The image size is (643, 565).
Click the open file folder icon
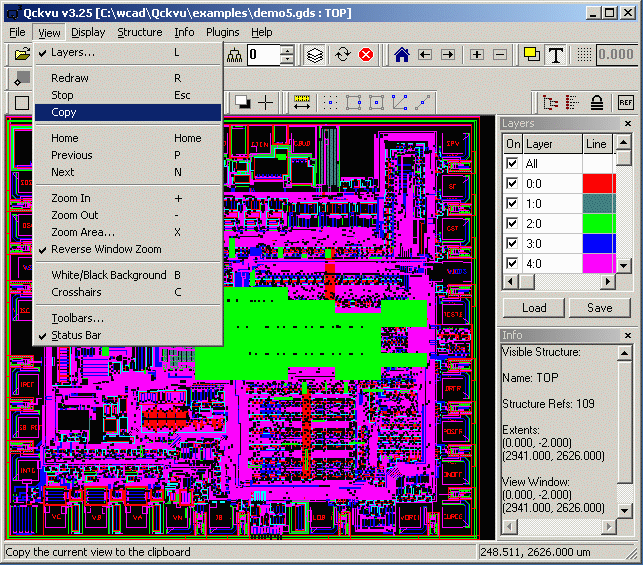point(22,54)
